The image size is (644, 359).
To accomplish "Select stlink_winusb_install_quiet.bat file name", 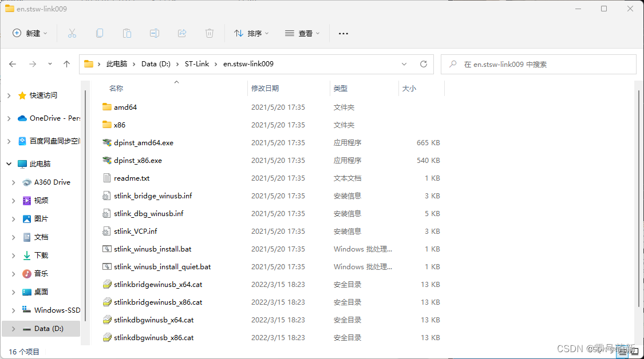I will coord(162,267).
